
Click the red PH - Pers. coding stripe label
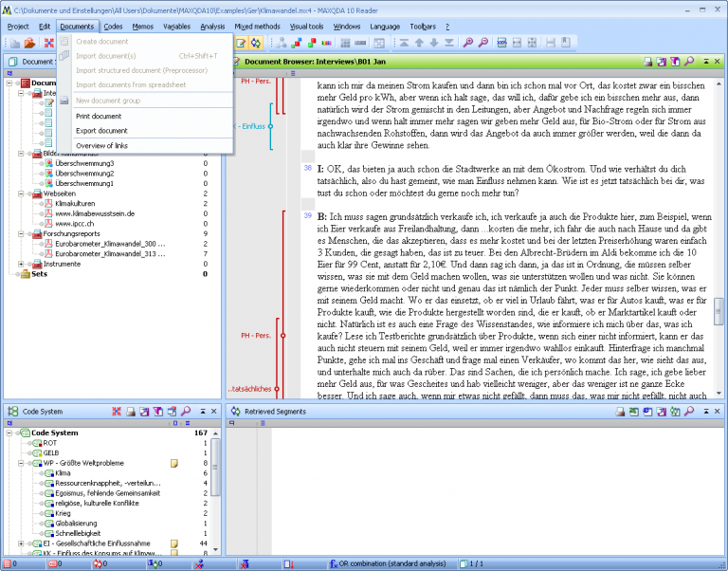[x=256, y=335]
